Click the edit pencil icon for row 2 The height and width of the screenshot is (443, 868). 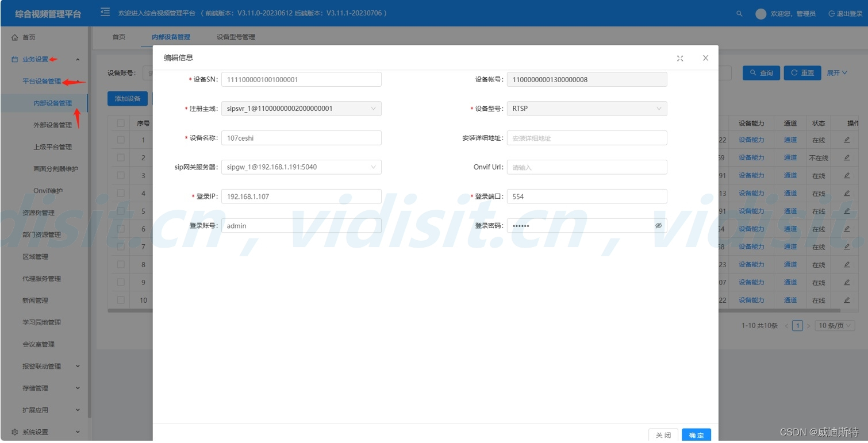(x=847, y=157)
